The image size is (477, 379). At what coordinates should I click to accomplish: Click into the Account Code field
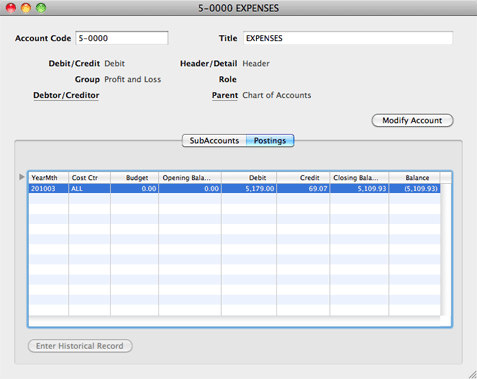(122, 38)
